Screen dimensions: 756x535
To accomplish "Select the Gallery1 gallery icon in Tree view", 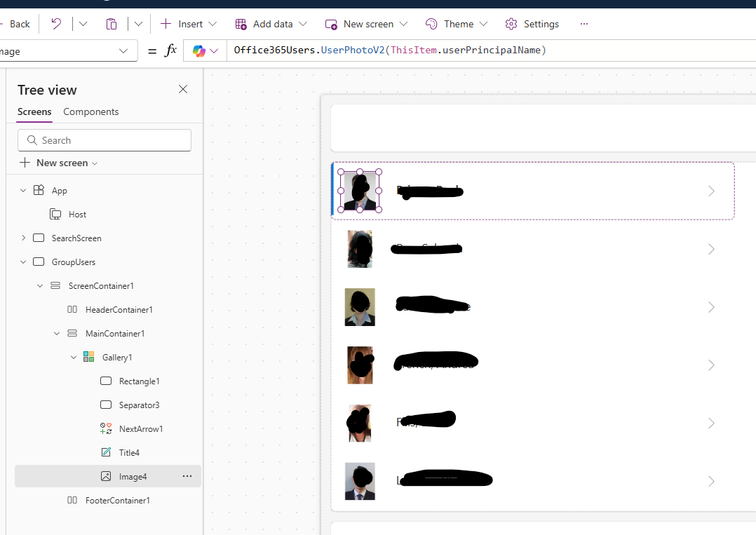I will [88, 357].
